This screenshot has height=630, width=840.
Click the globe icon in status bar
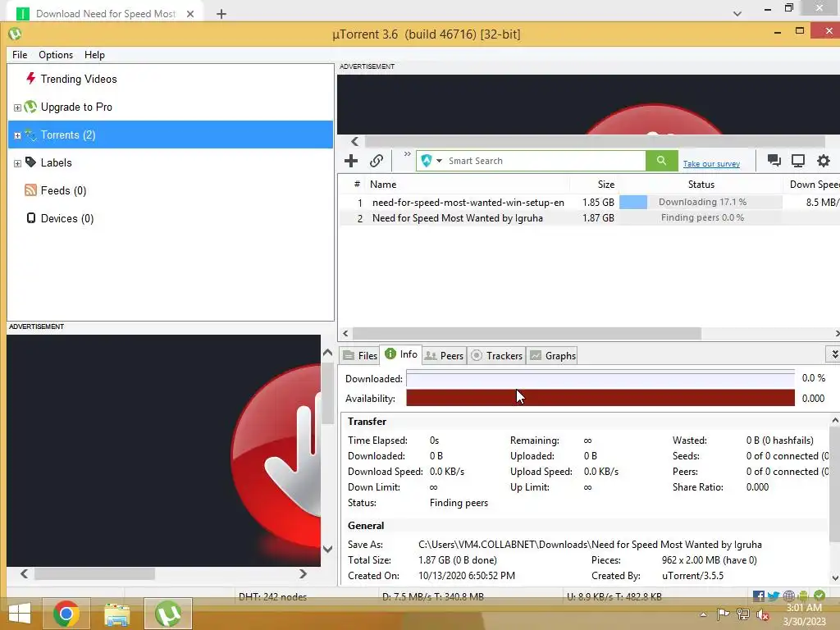tap(788, 596)
